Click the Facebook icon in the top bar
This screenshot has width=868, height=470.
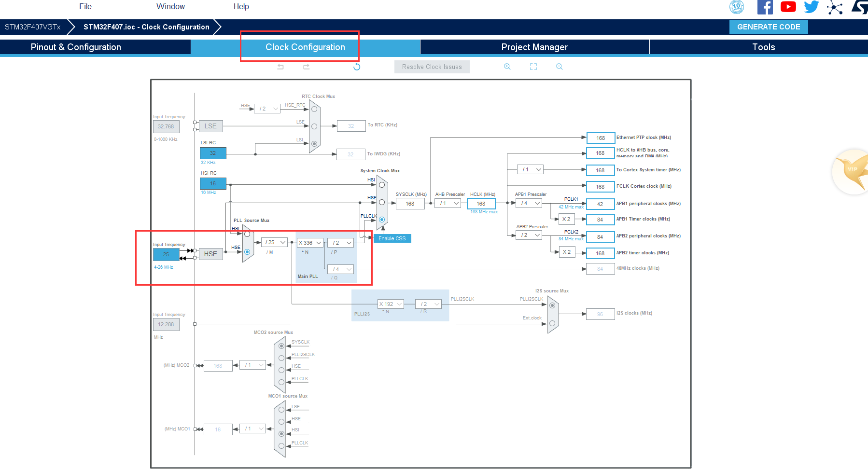point(765,7)
